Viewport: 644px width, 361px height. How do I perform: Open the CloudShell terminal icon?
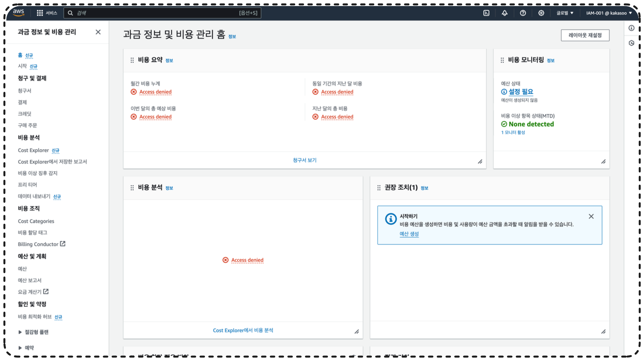486,13
